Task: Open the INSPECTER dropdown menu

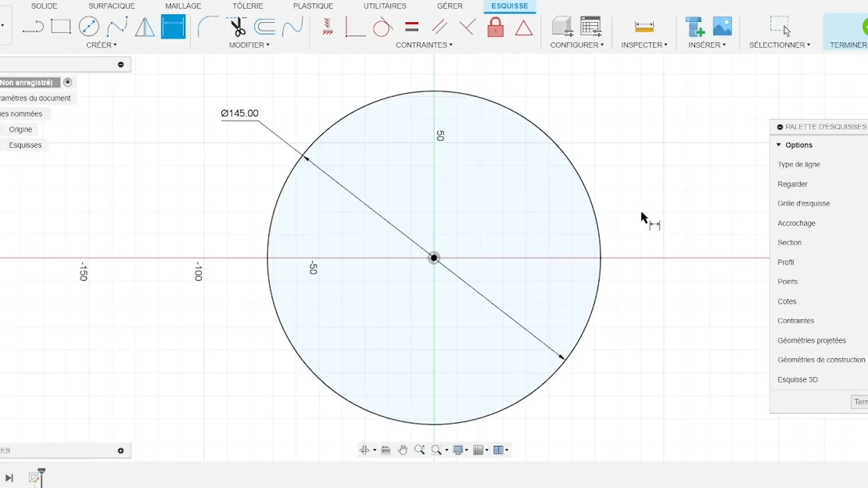Action: 644,45
